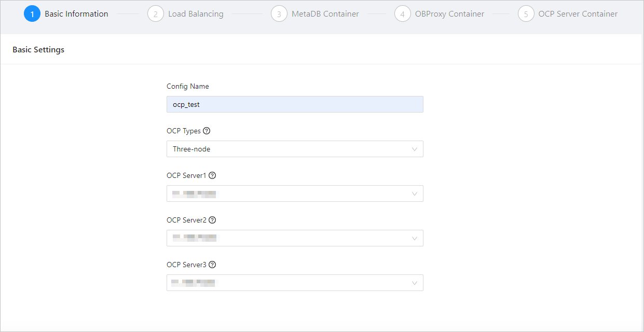
Task: Go to the MetaDB Container step
Action: (325, 14)
